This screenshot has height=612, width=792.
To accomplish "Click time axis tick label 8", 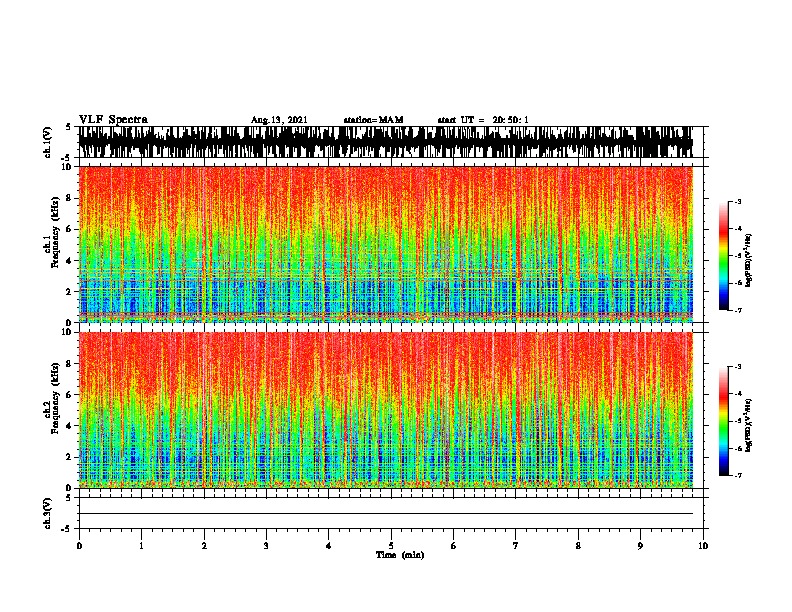I will 578,546.
